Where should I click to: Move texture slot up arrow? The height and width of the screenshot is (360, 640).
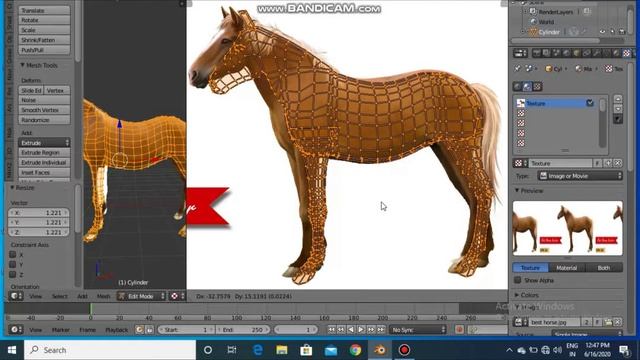618,99
